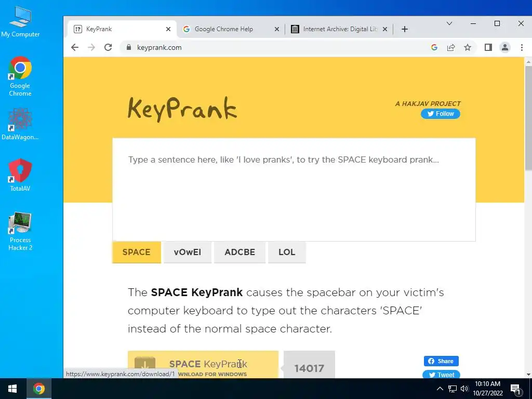532x399 pixels.
Task: Share this page icon
Action: pos(451,47)
